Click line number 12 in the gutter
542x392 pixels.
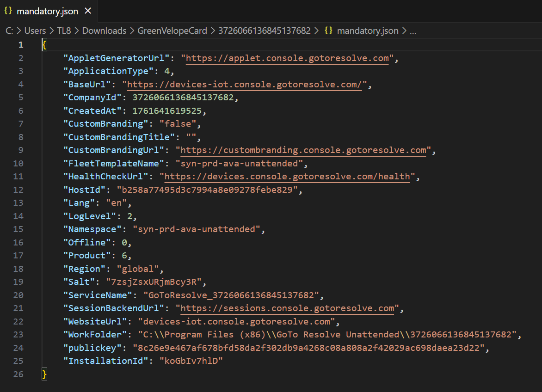[18, 190]
